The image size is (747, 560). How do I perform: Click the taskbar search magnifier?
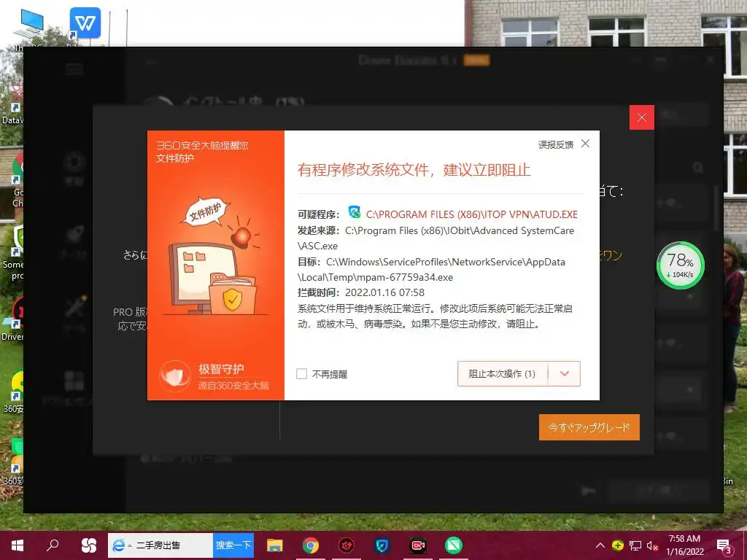coord(53,545)
